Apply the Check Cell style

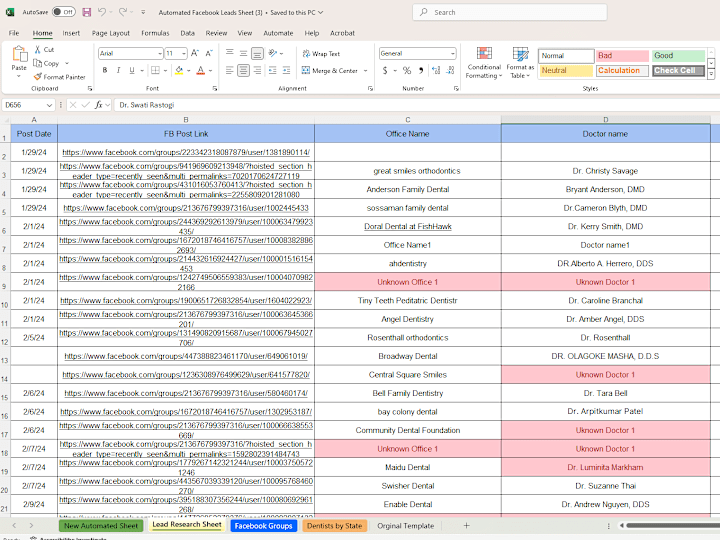[678, 71]
